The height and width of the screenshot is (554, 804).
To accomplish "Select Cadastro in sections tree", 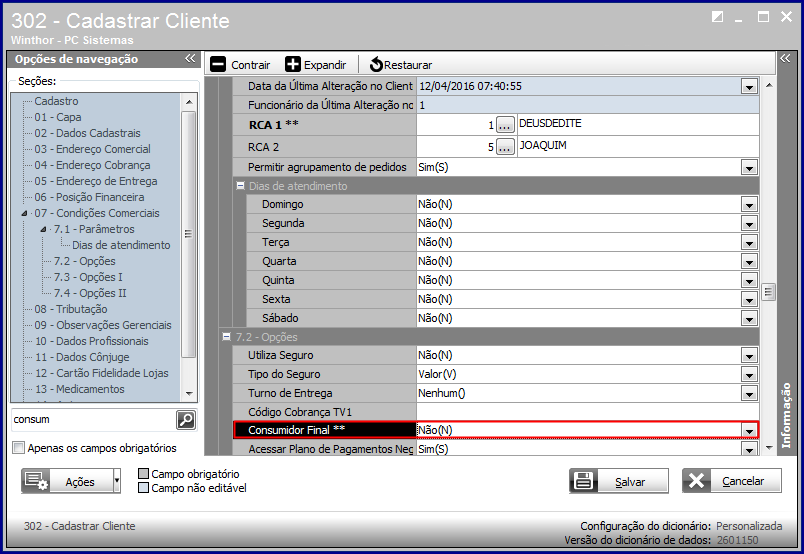I will coord(56,101).
